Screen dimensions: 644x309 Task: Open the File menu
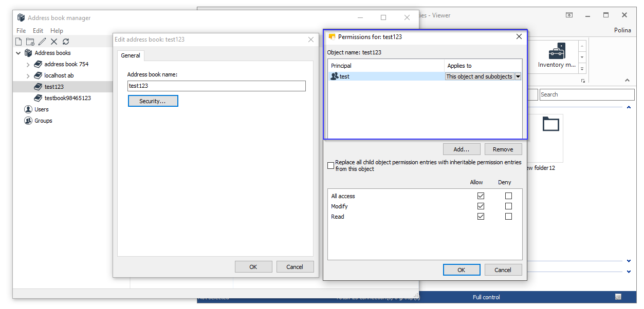21,31
